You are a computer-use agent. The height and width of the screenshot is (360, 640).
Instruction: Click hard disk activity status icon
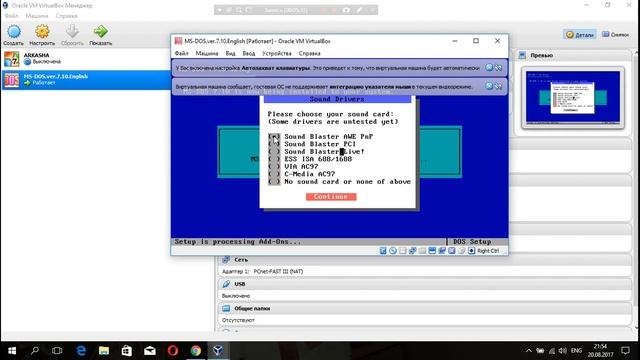pyautogui.click(x=383, y=251)
